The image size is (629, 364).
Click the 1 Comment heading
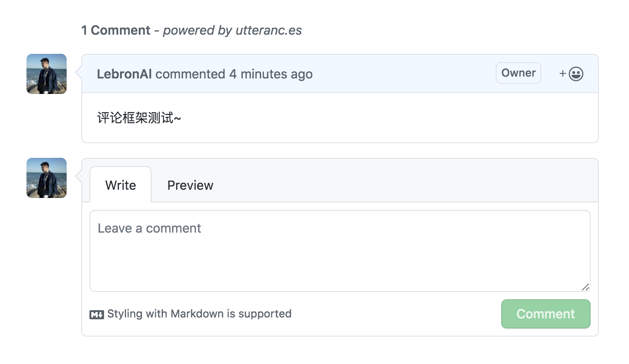pyautogui.click(x=115, y=30)
